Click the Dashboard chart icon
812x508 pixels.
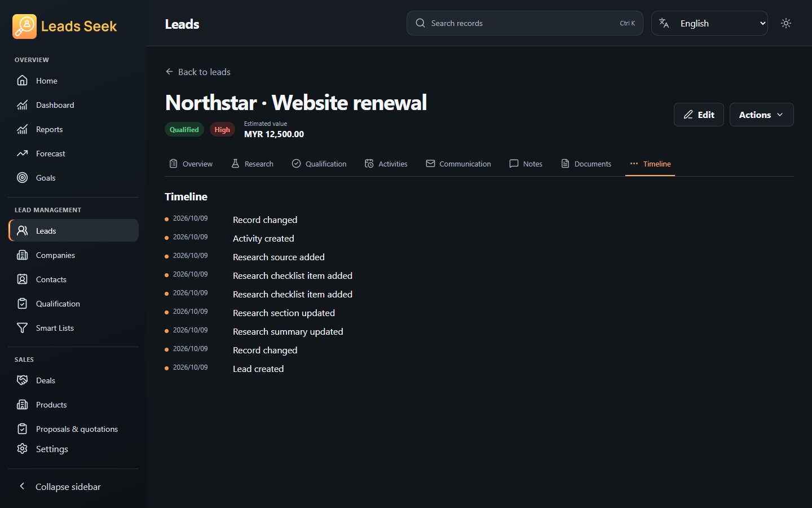point(22,105)
